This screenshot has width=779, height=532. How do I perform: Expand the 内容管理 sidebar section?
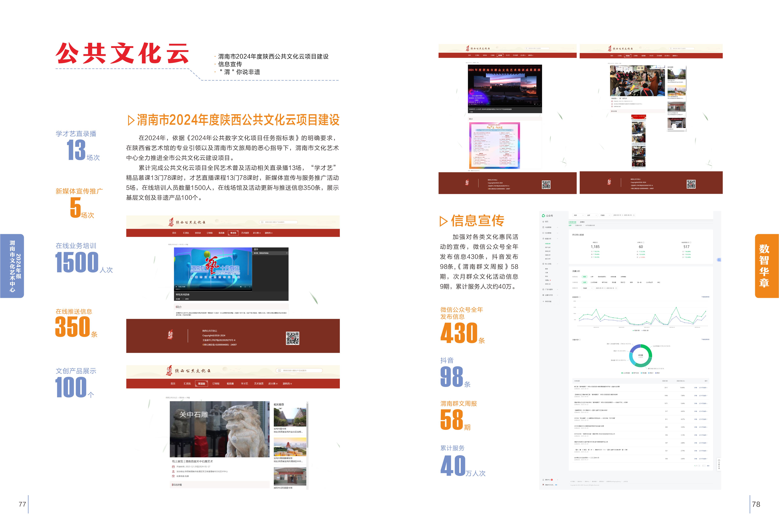tap(548, 227)
